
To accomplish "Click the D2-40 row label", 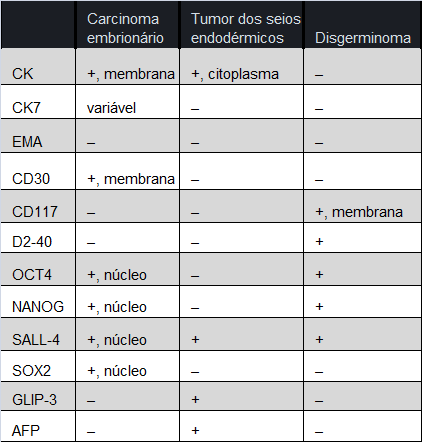I will [32, 242].
